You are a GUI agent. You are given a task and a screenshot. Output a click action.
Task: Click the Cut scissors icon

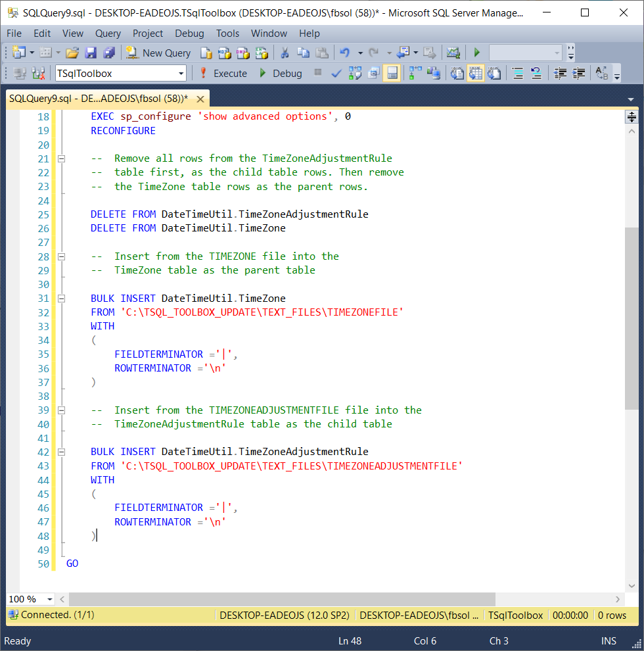(x=285, y=53)
